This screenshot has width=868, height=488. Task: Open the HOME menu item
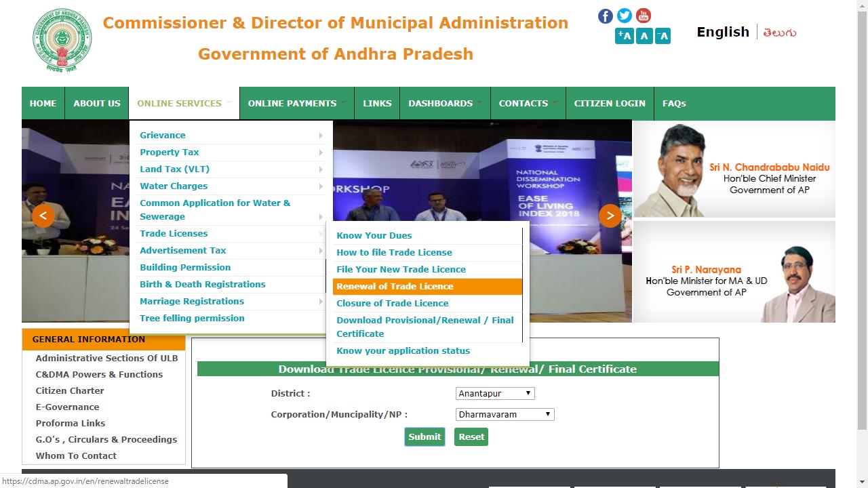tap(43, 103)
